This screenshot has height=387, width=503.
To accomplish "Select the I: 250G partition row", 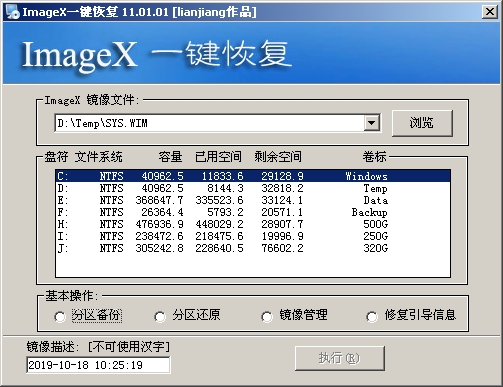I will tap(253, 236).
